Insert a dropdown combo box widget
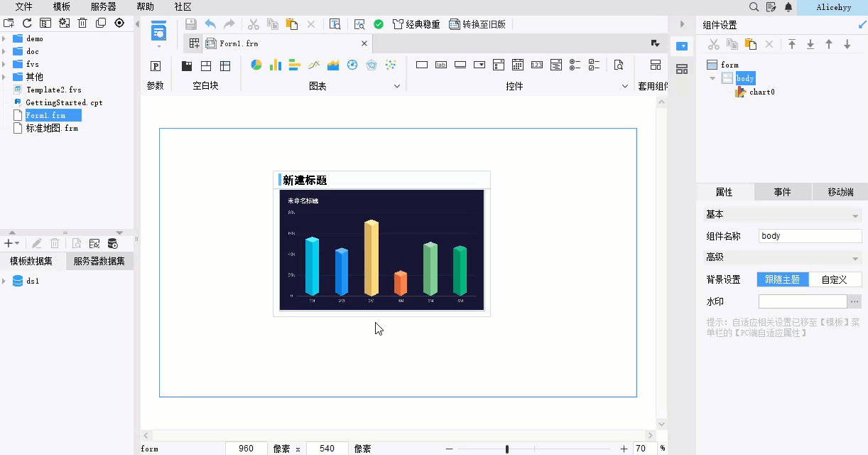 click(x=479, y=65)
